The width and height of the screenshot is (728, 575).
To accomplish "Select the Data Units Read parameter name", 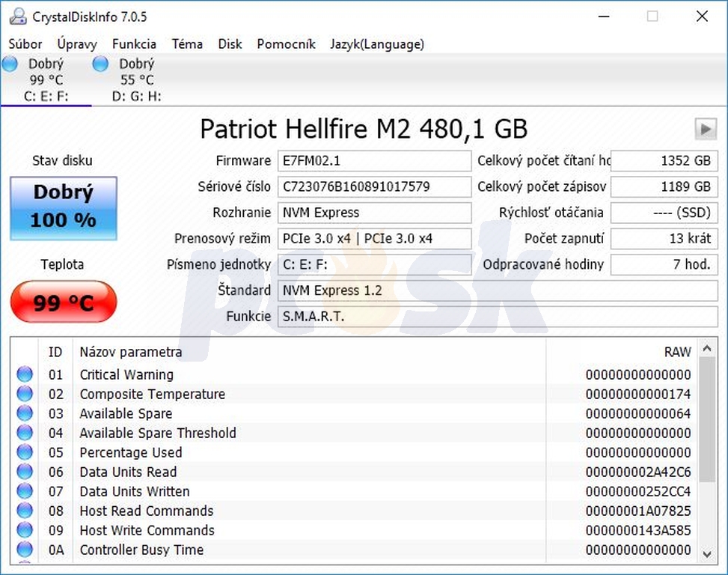I will click(128, 472).
